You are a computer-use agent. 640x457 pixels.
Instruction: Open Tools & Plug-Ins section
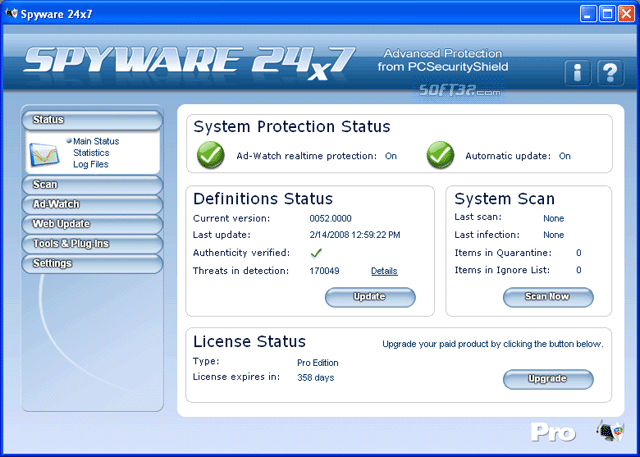coord(92,244)
